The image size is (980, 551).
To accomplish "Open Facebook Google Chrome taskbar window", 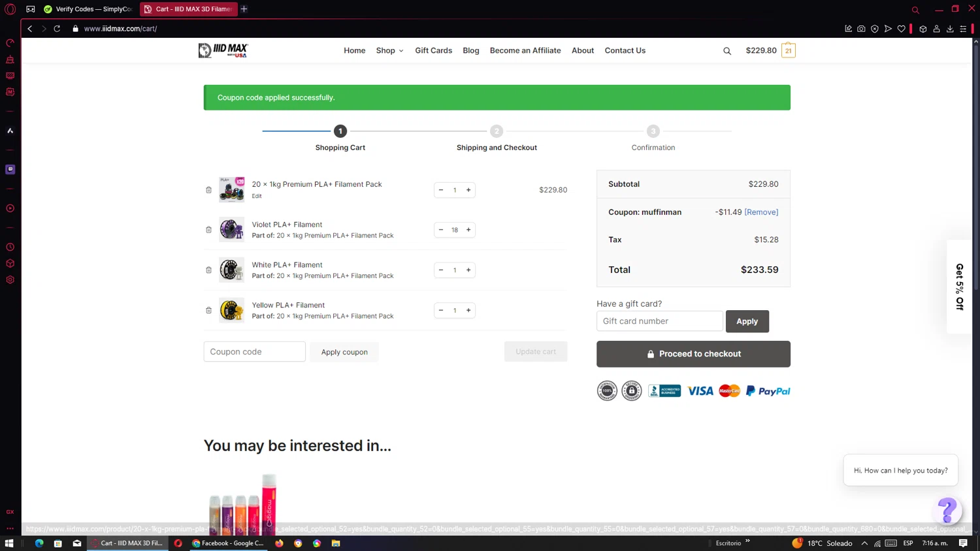I will [x=228, y=543].
